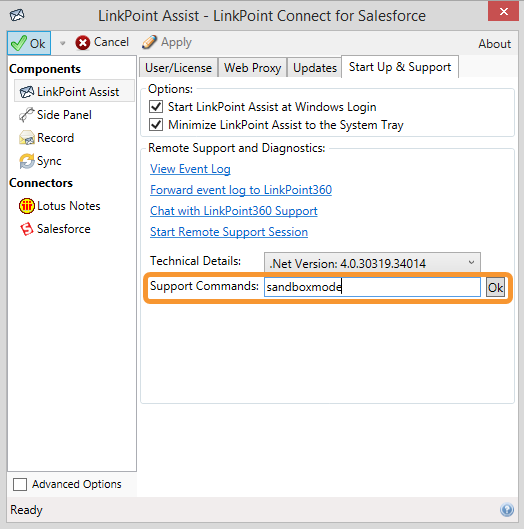Toggle Minimize LinkPoint Assist to System Tray
The width and height of the screenshot is (525, 529).
click(156, 124)
